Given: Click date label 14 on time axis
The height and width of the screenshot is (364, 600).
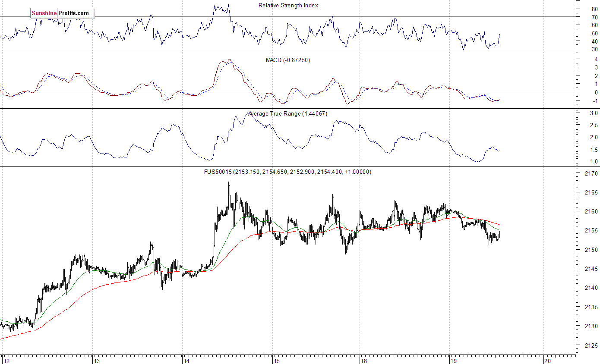Looking at the screenshot, I should click(186, 361).
